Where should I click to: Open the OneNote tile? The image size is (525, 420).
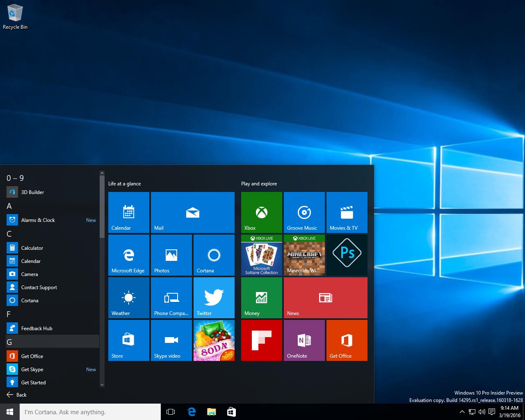tap(304, 340)
